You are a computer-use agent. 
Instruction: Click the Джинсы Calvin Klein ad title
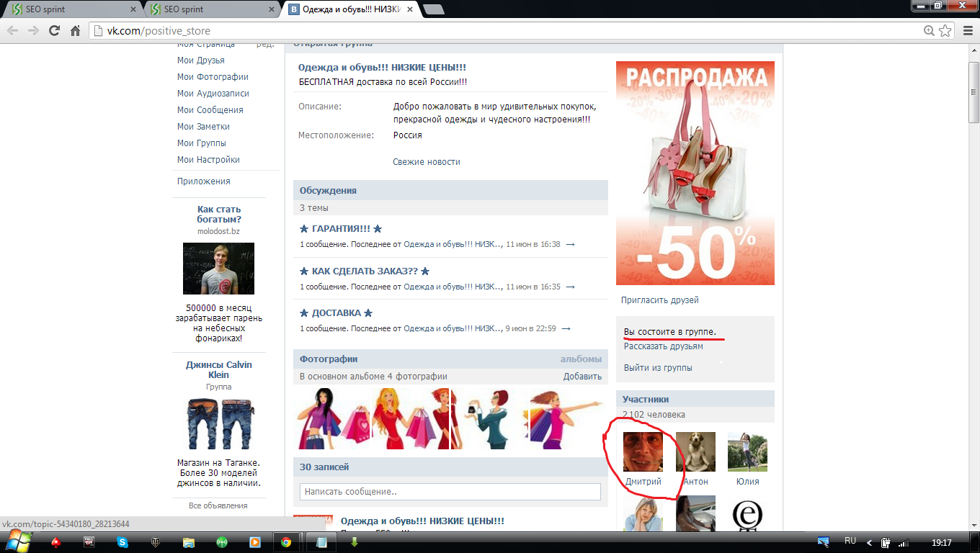219,369
